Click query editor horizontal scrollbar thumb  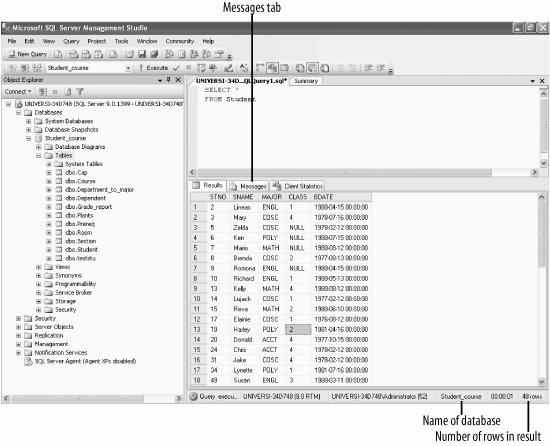(x=345, y=172)
